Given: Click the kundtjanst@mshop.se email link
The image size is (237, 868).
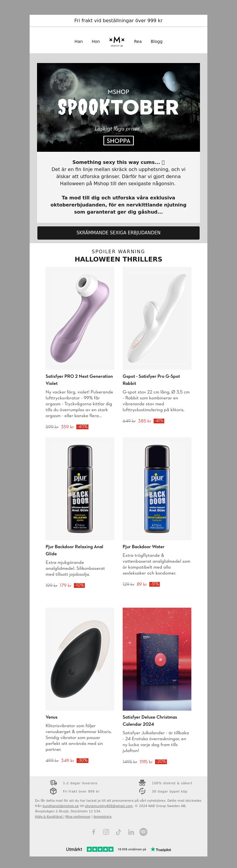Looking at the screenshot, I should tap(60, 806).
